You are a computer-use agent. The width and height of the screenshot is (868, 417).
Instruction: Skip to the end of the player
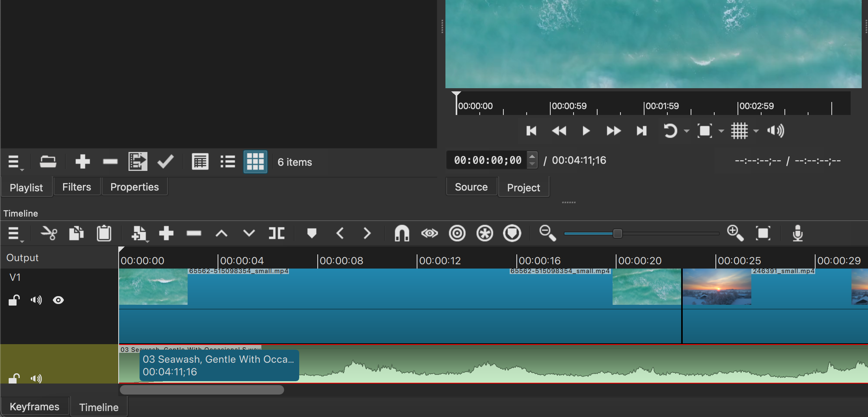pos(641,131)
